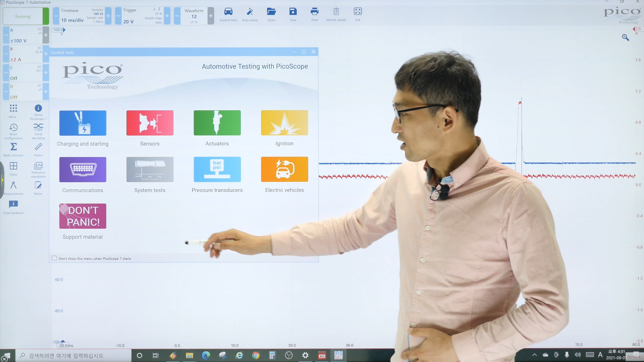Click the volume speaker tray icon
The height and width of the screenshot is (362, 644).
pyautogui.click(x=577, y=355)
